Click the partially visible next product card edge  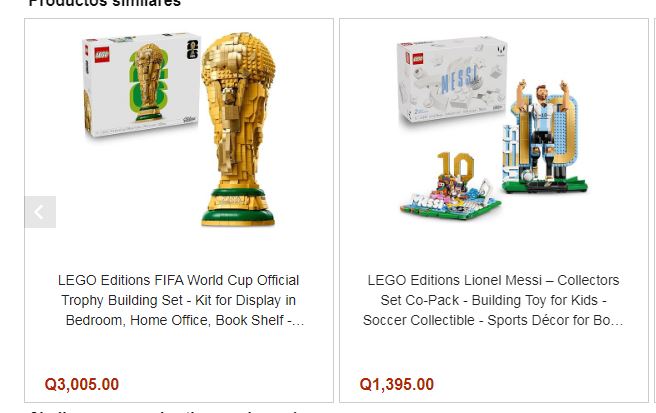(654, 210)
